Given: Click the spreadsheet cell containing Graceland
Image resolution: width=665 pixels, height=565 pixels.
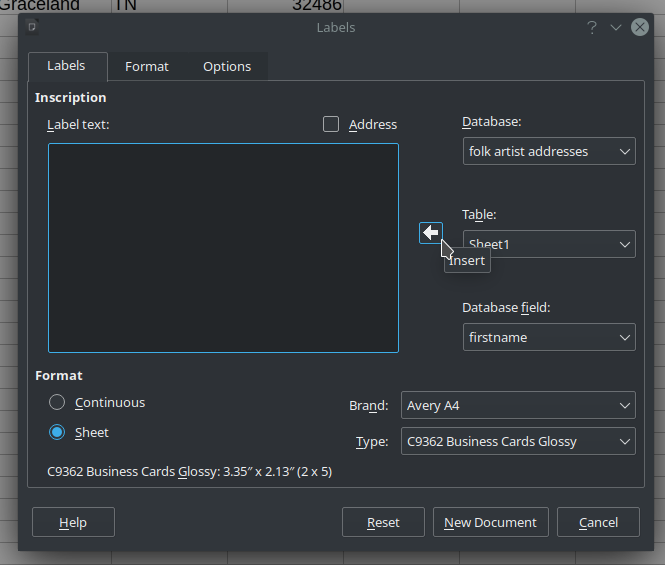Looking at the screenshot, I should (56, 6).
